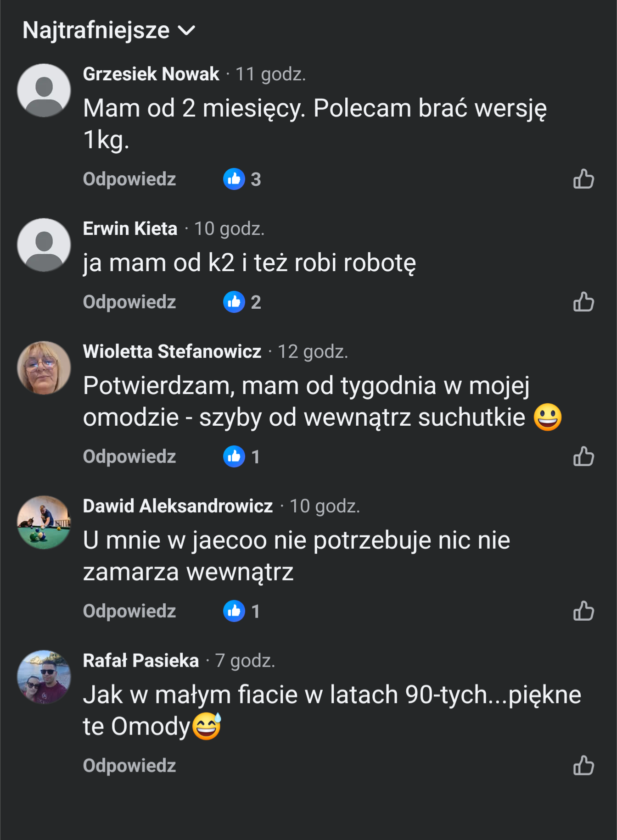This screenshot has width=617, height=840.
Task: Click the chevron next to Najtrafniejsze
Action: pos(186,31)
